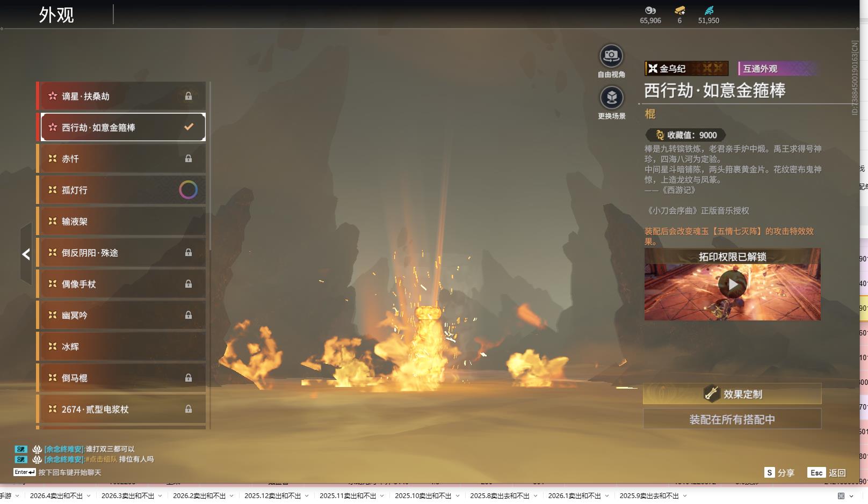Click the 效果定制 button
The image size is (868, 504).
pyautogui.click(x=732, y=394)
